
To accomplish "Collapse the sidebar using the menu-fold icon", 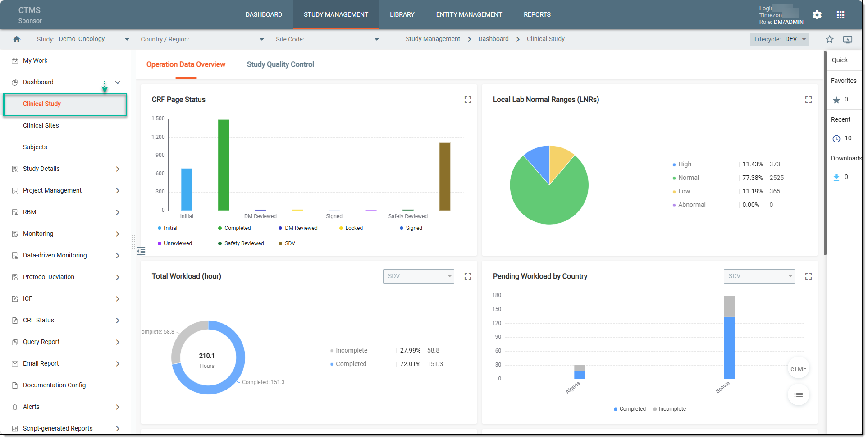I will click(141, 251).
